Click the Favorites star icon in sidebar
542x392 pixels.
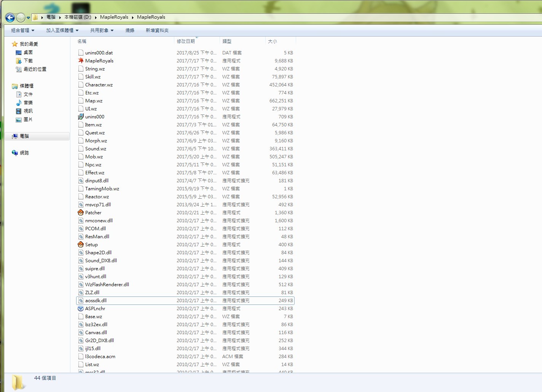pyautogui.click(x=15, y=44)
